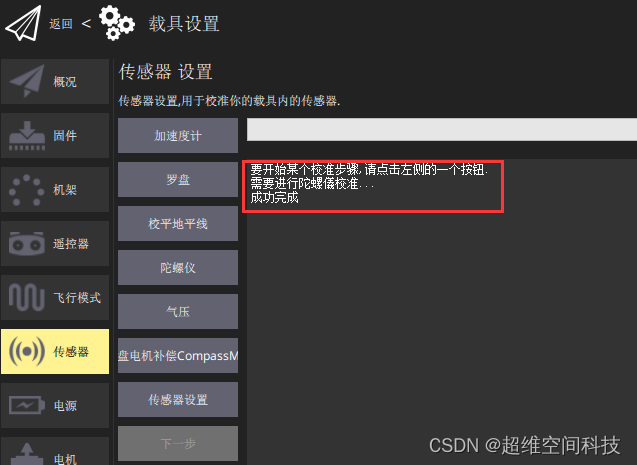The image size is (637, 465).
Task: Start 罗盘 compass calibration
Action: (178, 180)
